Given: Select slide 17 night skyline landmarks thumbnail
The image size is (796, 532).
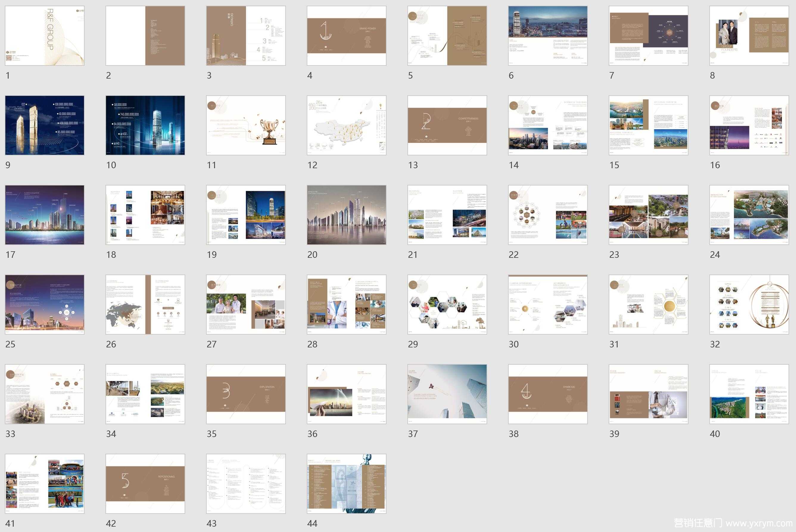Looking at the screenshot, I should tap(44, 215).
